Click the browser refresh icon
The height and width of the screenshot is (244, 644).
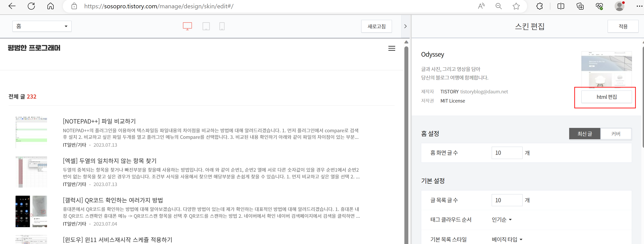point(31,6)
